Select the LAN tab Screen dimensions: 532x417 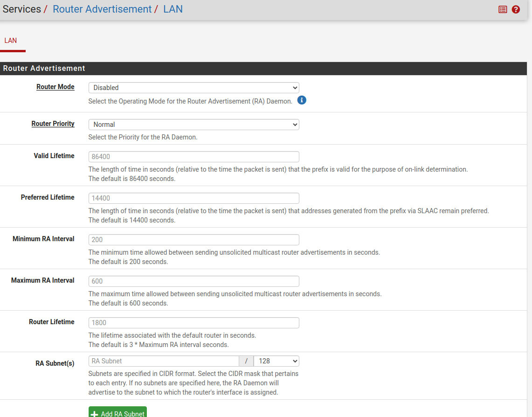[x=11, y=41]
